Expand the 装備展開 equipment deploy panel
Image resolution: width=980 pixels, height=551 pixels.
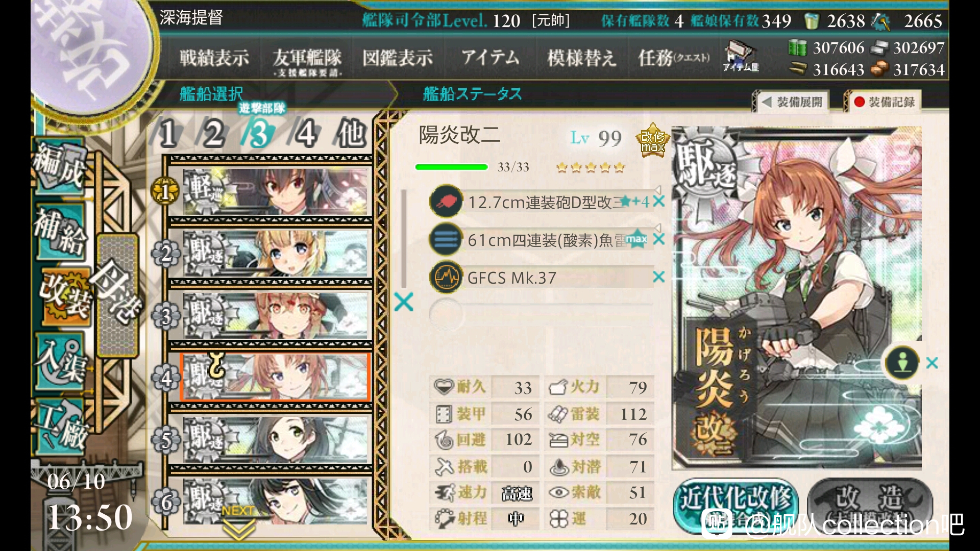[x=792, y=102]
